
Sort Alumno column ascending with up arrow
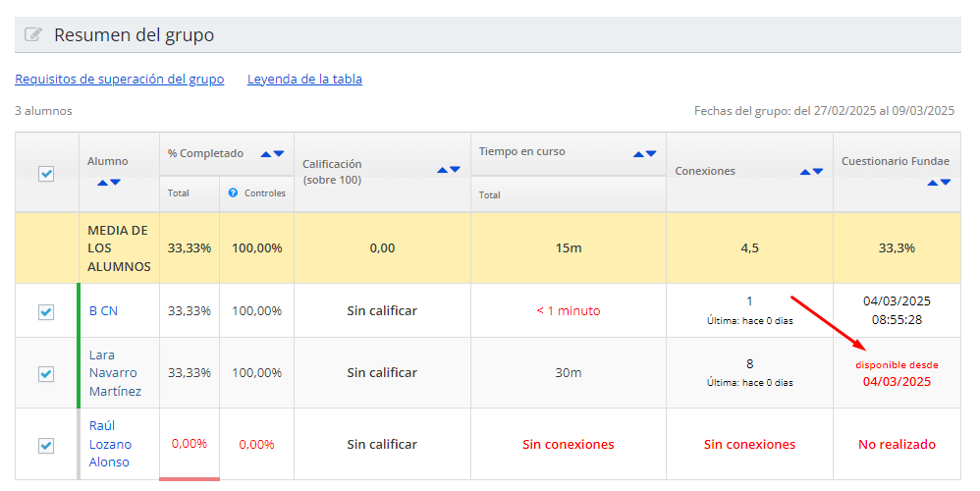point(102,183)
